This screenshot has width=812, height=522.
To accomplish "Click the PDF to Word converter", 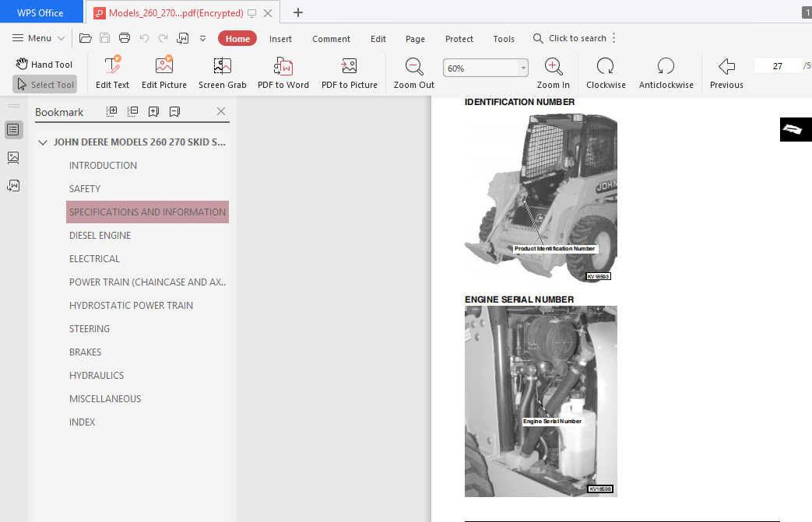I will (x=283, y=73).
